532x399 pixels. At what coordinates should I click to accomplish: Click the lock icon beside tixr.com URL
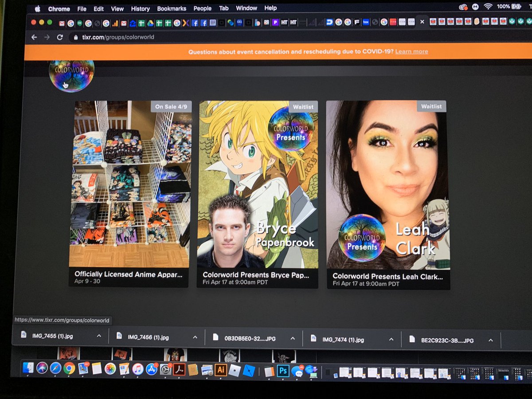point(75,37)
